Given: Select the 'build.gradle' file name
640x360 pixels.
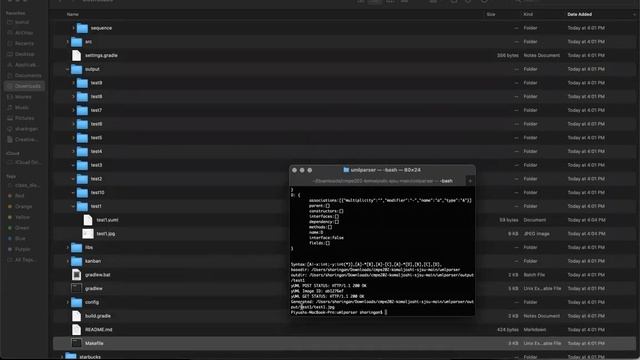Looking at the screenshot, I should pos(98,316).
